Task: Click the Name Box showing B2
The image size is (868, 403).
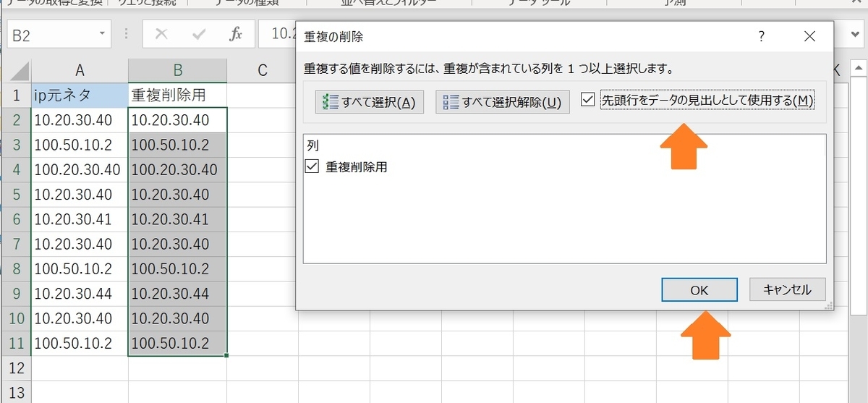Action: click(53, 35)
